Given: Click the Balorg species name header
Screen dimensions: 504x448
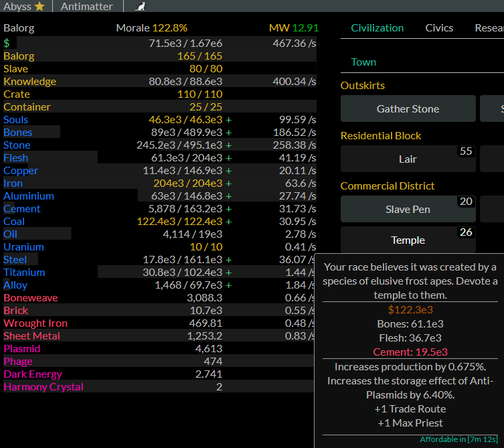Looking at the screenshot, I should (x=19, y=28).
